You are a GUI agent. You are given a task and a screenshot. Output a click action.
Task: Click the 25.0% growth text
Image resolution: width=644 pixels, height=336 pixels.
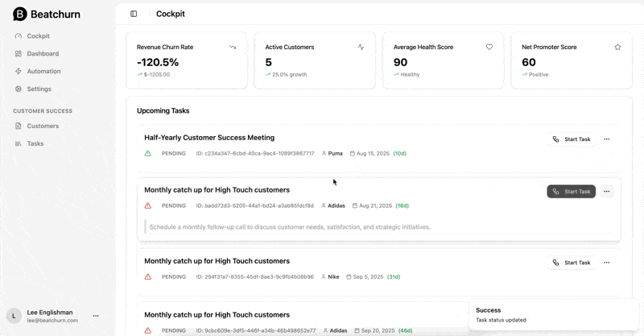point(290,75)
